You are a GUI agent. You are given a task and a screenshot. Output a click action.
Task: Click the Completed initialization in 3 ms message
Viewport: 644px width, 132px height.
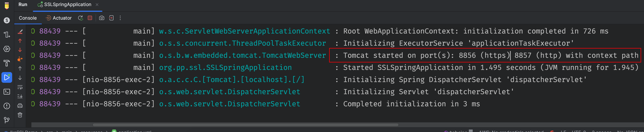[x=411, y=104]
